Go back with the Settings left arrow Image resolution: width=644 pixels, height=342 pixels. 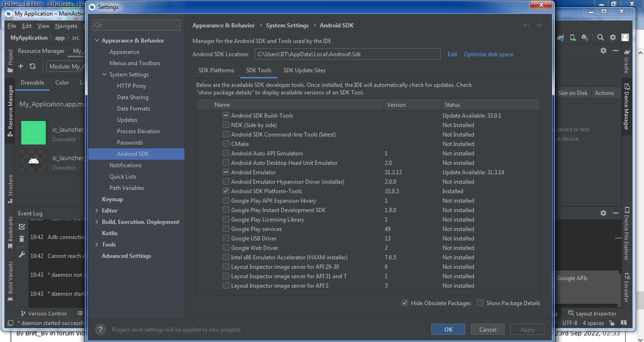point(527,26)
